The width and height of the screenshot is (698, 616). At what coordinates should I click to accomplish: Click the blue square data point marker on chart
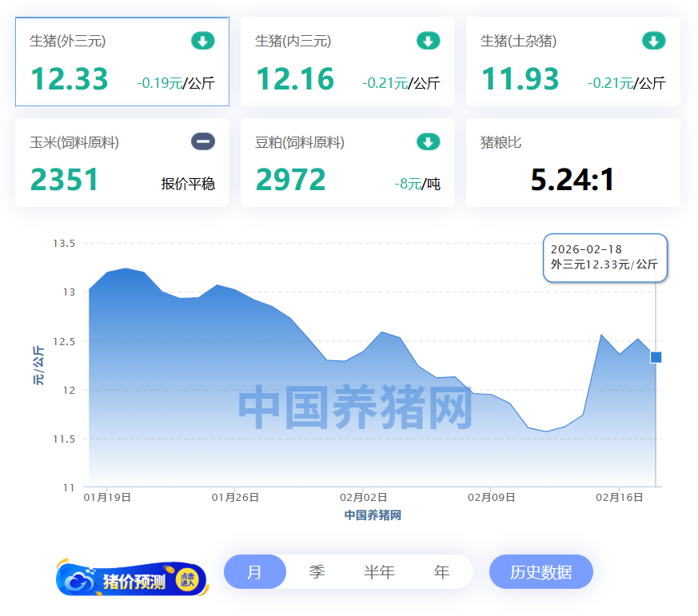656,357
